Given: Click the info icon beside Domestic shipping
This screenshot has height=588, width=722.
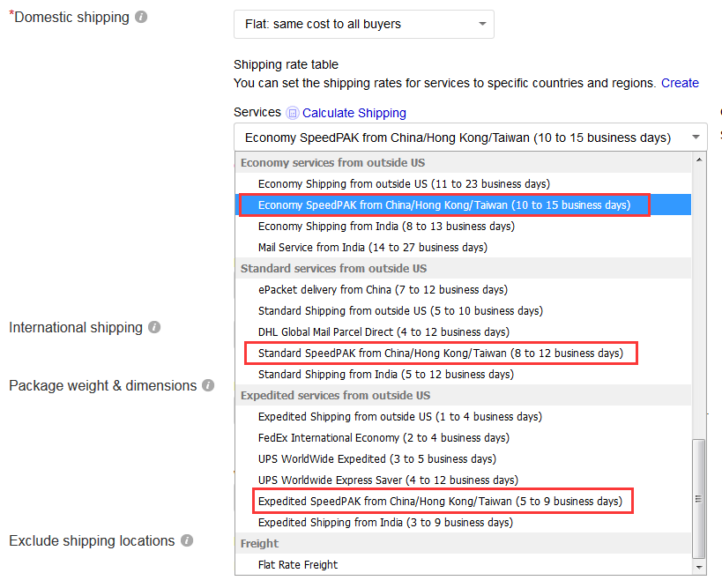Looking at the screenshot, I should point(141,18).
